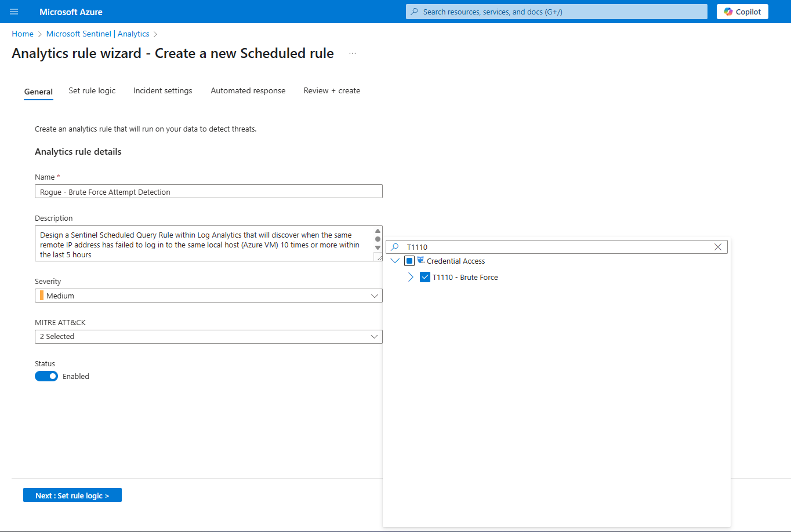This screenshot has width=791, height=532.
Task: Click the Description scrollbar up arrow
Action: pyautogui.click(x=378, y=231)
